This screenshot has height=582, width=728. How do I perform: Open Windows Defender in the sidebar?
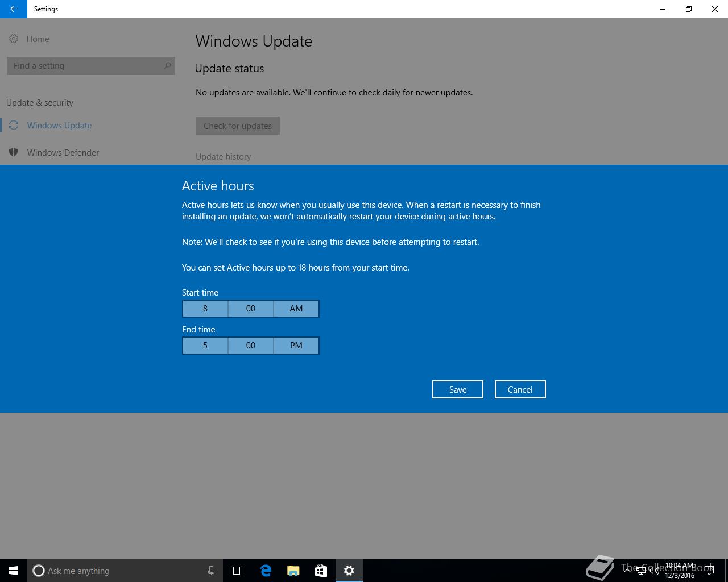63,153
